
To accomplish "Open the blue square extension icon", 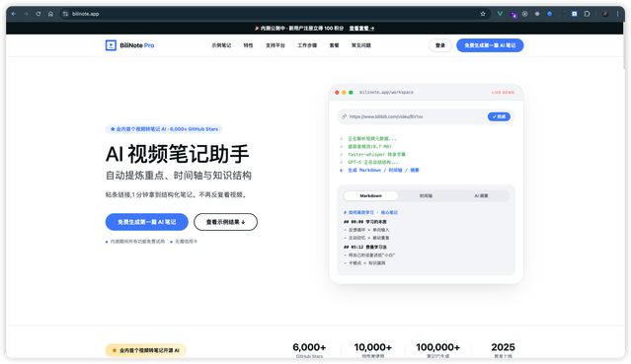I will (x=575, y=14).
